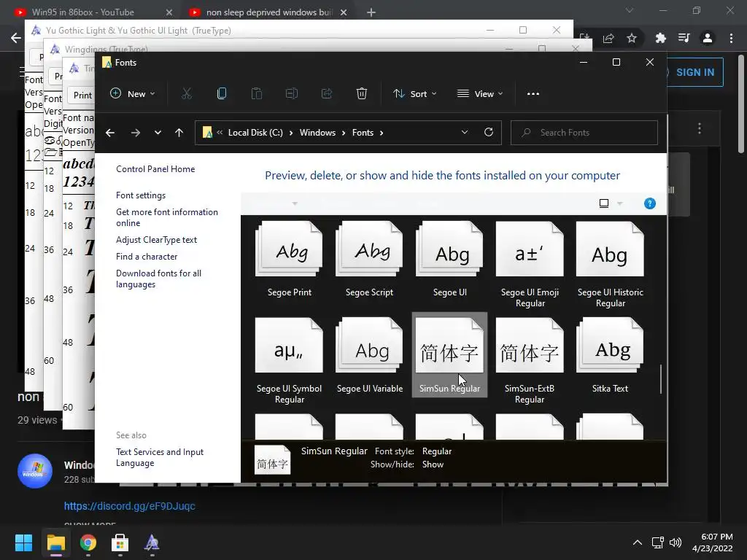This screenshot has width=747, height=560.
Task: Select the Segoe Print font
Action: [x=289, y=260]
